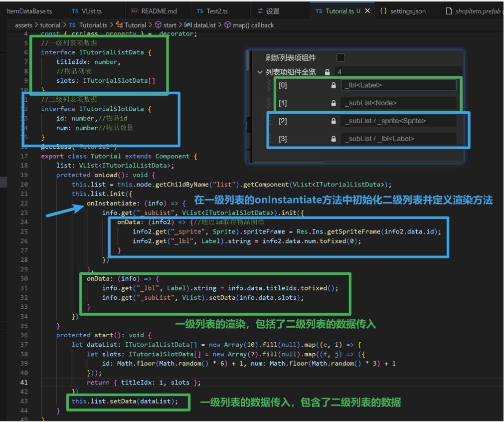Open the Tutorial class breadcrumb
Viewport: 504px width, 422px height.
pos(135,25)
